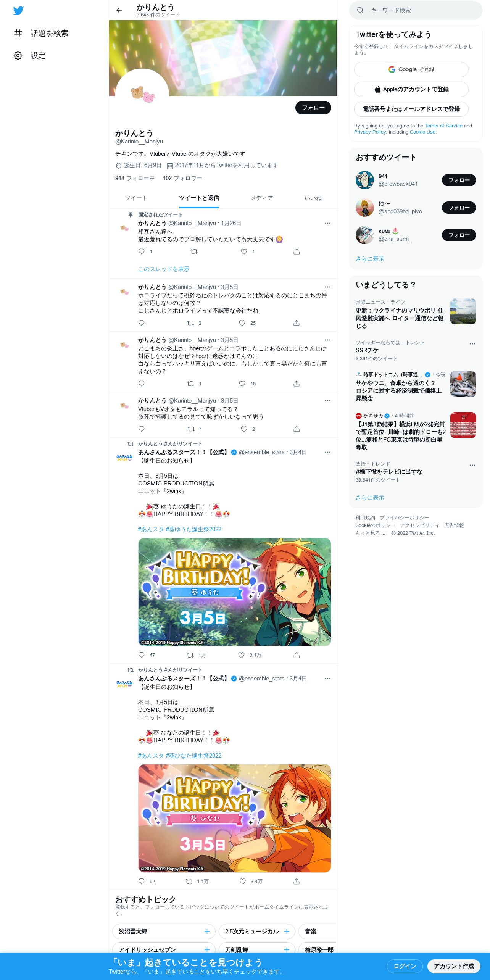Viewport: 490px width, 980px height.
Task: Reply to the ホロライブだって tweet
Action: coord(142,323)
